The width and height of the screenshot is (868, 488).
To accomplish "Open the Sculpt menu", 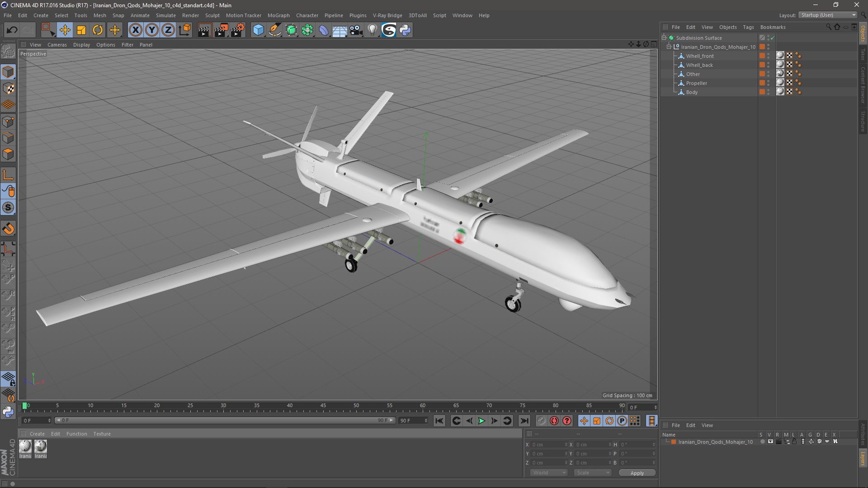I will [x=212, y=15].
